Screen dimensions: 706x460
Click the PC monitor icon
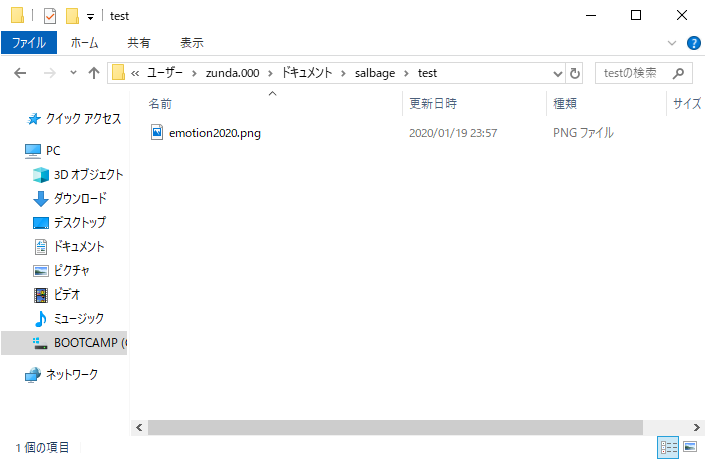32,151
